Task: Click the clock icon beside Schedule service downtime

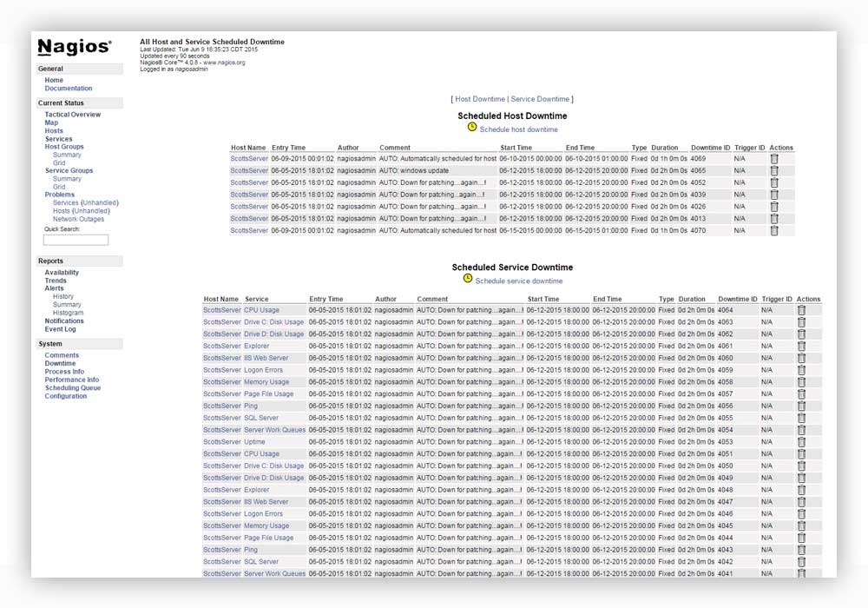Action: tap(468, 278)
